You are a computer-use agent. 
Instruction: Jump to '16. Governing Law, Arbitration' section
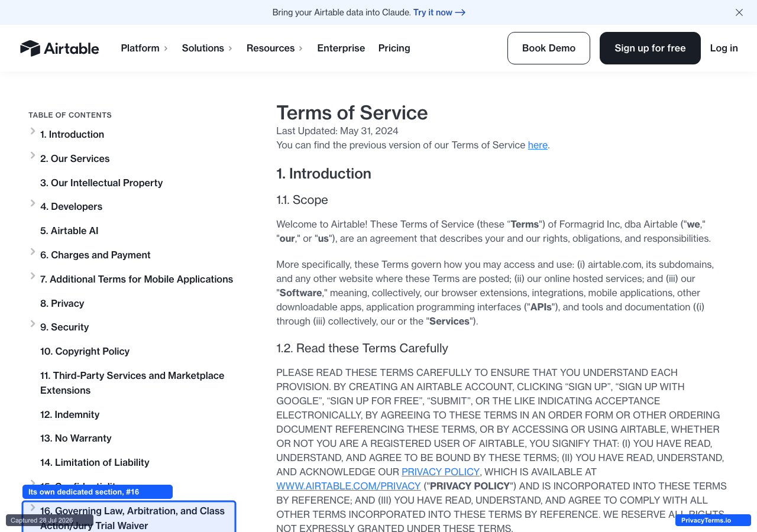tap(132, 518)
